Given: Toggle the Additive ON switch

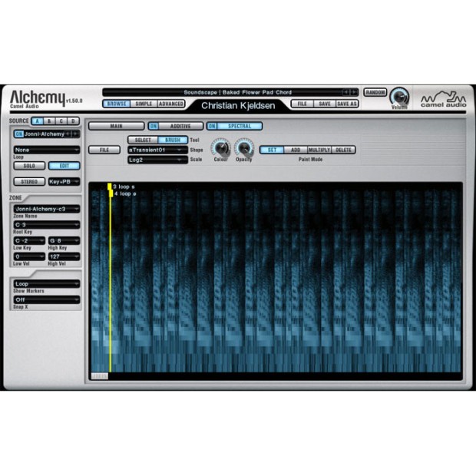Looking at the screenshot, I should [x=154, y=126].
